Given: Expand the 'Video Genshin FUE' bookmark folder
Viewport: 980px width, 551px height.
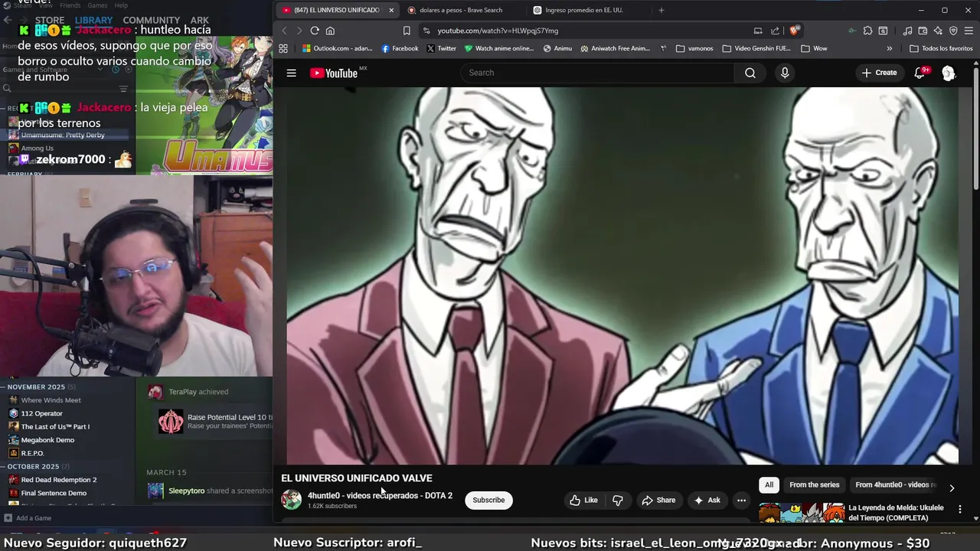Looking at the screenshot, I should (x=756, y=48).
